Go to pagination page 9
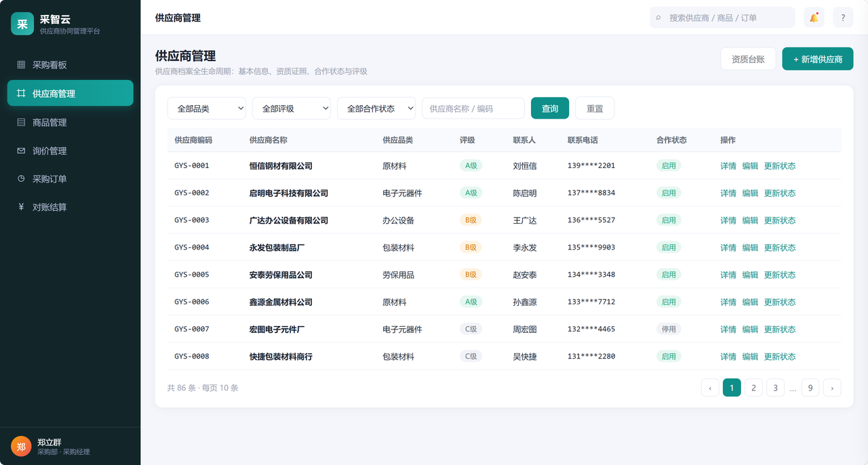The image size is (868, 465). 810,388
